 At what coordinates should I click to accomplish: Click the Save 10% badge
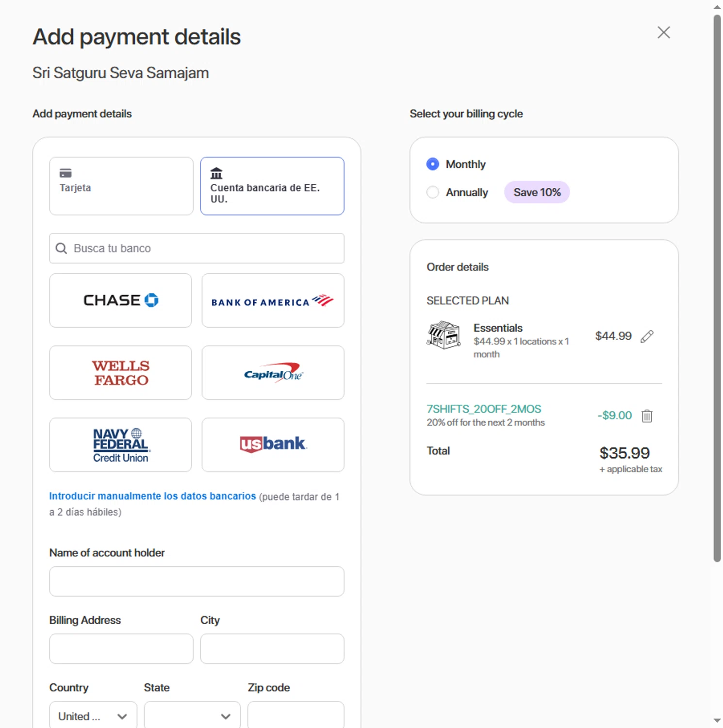click(537, 192)
